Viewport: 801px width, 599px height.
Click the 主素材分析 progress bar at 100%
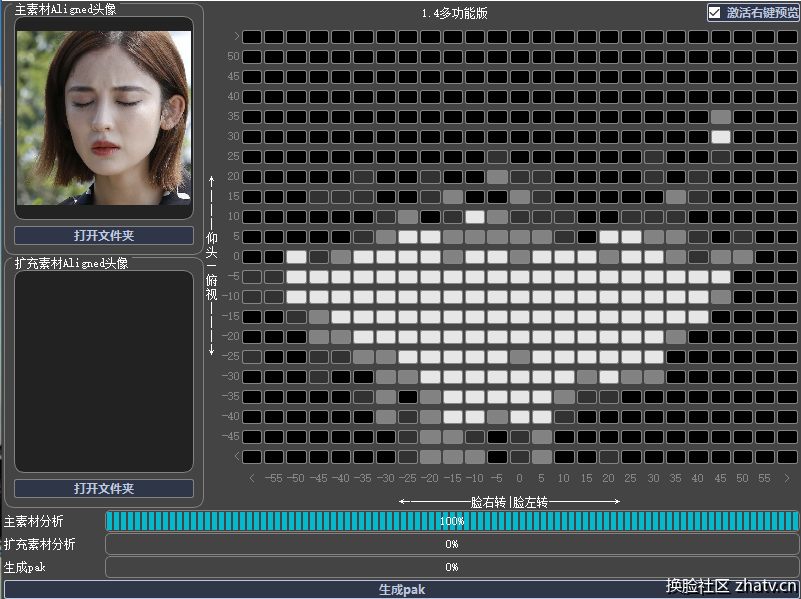[x=452, y=521]
